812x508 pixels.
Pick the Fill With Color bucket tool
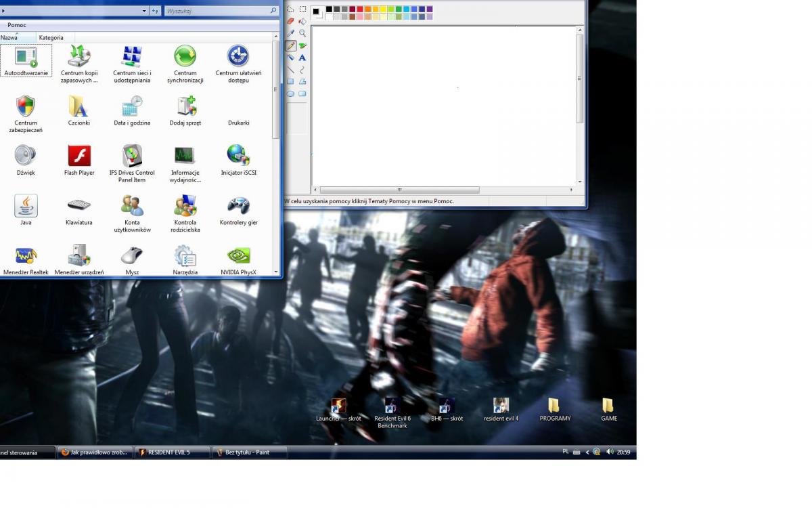click(302, 21)
